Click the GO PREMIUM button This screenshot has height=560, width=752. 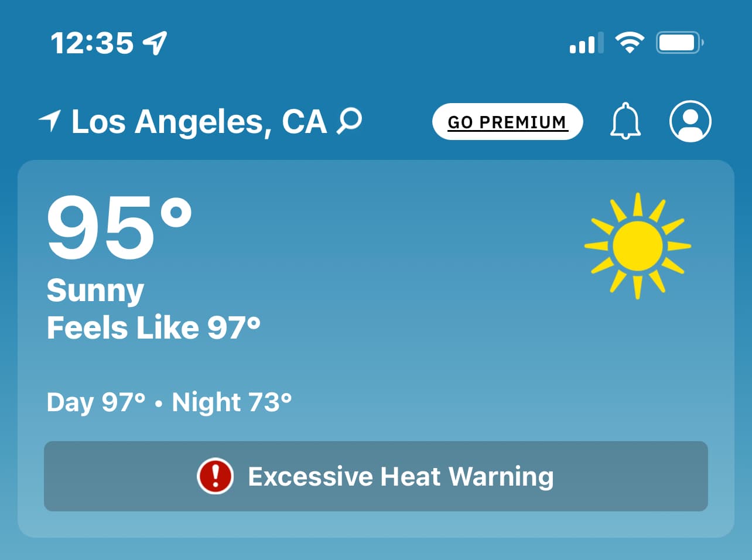tap(508, 122)
